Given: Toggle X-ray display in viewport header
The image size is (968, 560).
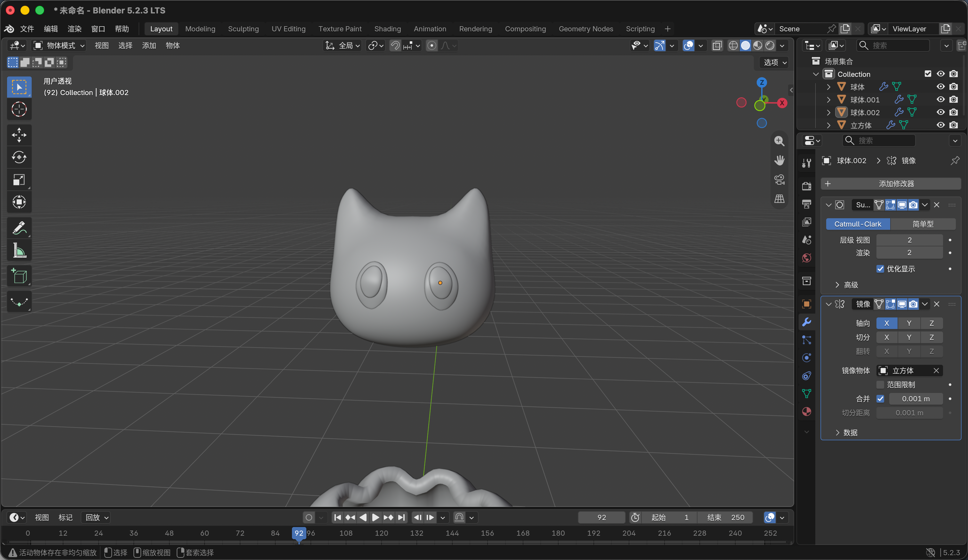Looking at the screenshot, I should pyautogui.click(x=717, y=46).
